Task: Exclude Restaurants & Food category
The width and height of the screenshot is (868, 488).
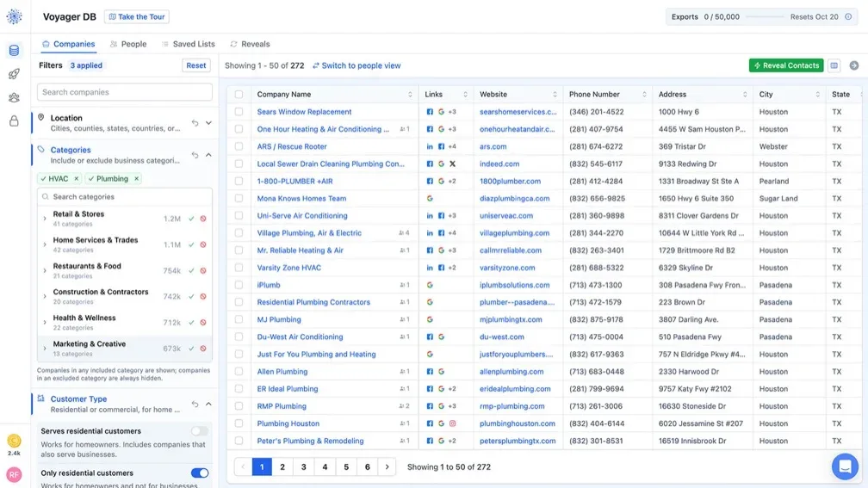Action: click(203, 270)
